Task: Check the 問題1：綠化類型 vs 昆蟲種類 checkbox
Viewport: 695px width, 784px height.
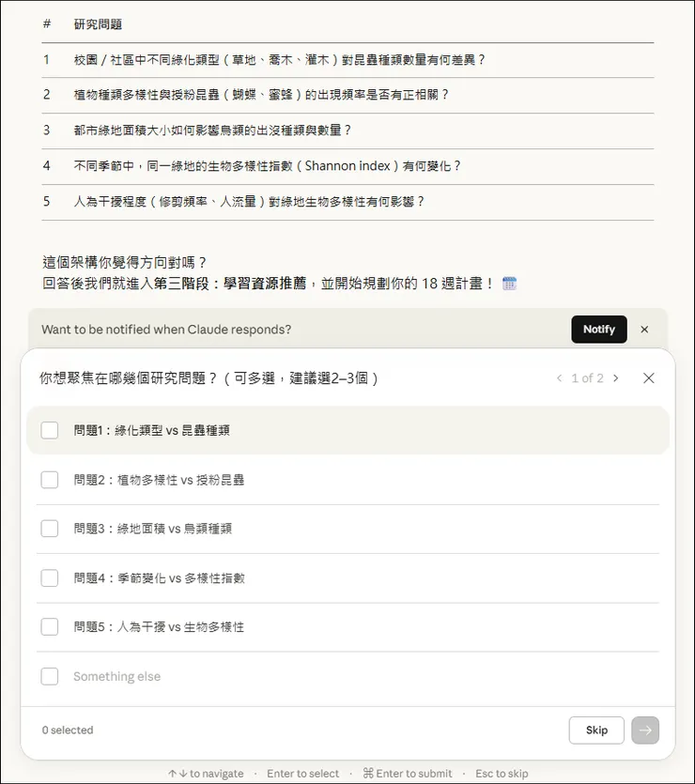Action: tap(52, 430)
